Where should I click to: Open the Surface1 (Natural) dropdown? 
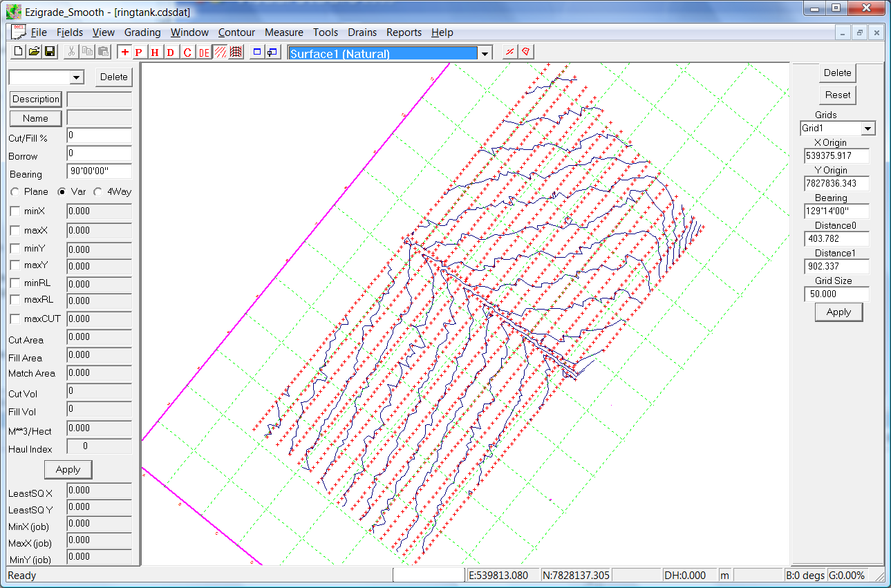[x=485, y=54]
